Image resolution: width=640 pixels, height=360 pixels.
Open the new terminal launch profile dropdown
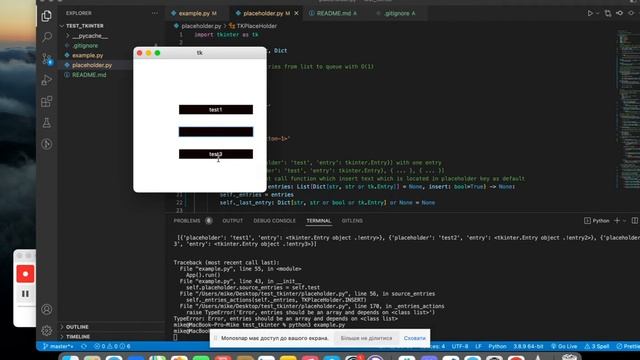tap(624, 220)
